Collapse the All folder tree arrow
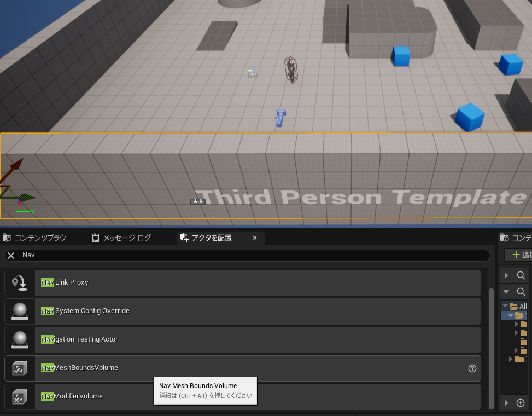The height and width of the screenshot is (416, 532). click(x=505, y=305)
